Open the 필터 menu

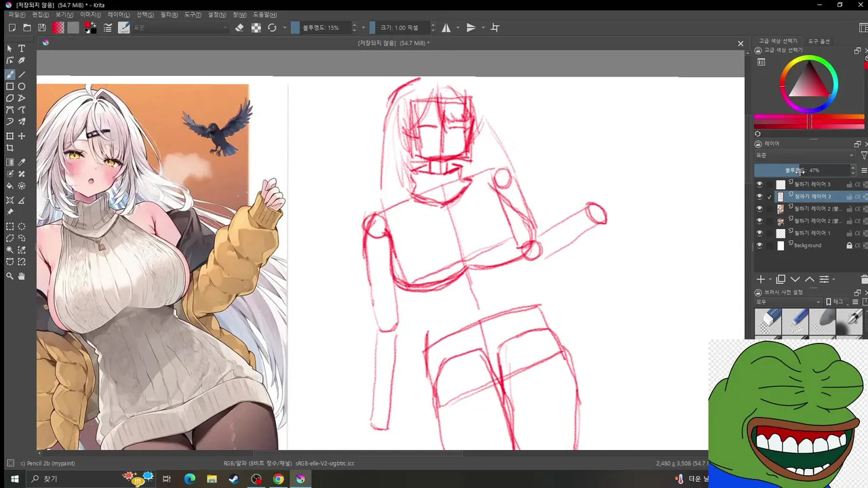(x=170, y=14)
